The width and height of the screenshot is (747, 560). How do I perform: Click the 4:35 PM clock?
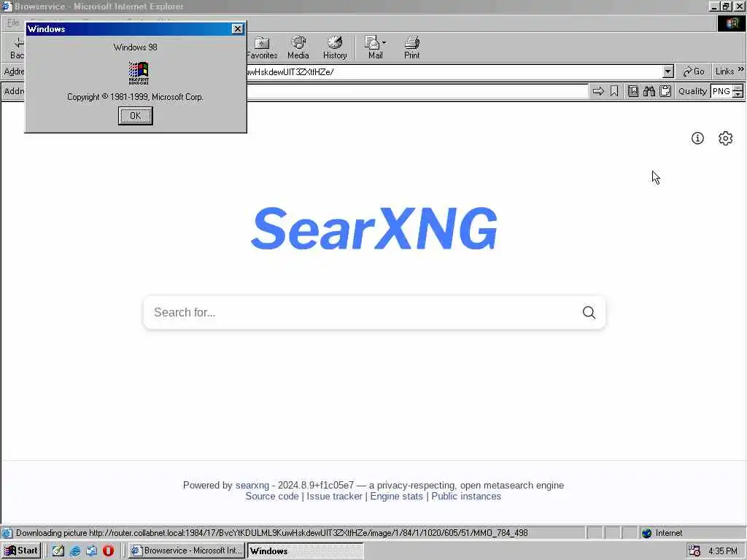(723, 551)
